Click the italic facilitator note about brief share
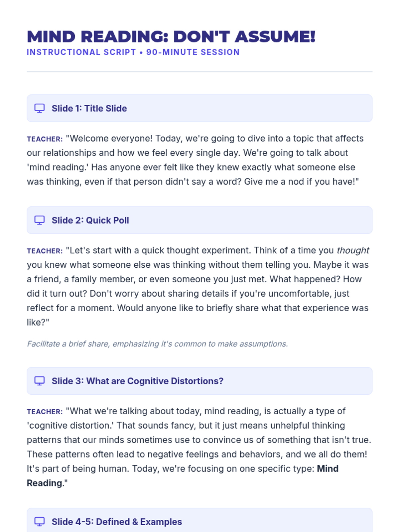The height and width of the screenshot is (532, 399). [157, 344]
